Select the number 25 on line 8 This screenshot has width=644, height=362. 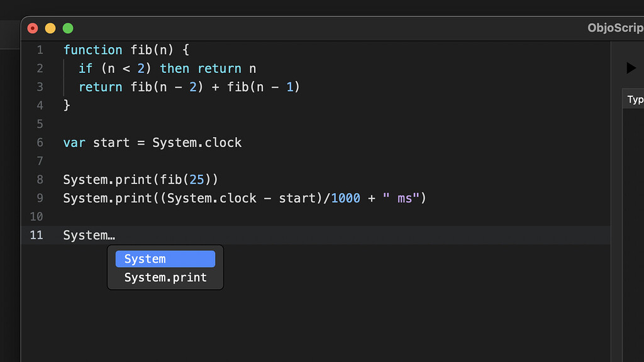(x=197, y=179)
